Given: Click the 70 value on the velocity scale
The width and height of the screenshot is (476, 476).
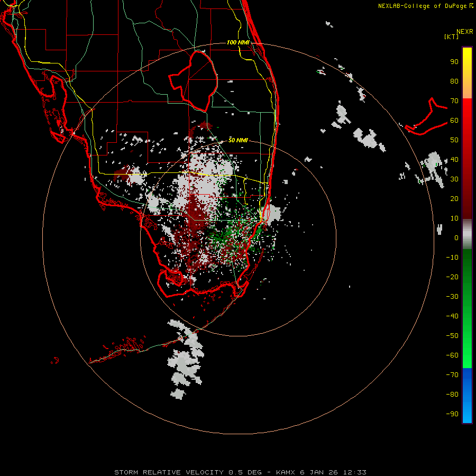Looking at the screenshot, I should pos(454,101).
